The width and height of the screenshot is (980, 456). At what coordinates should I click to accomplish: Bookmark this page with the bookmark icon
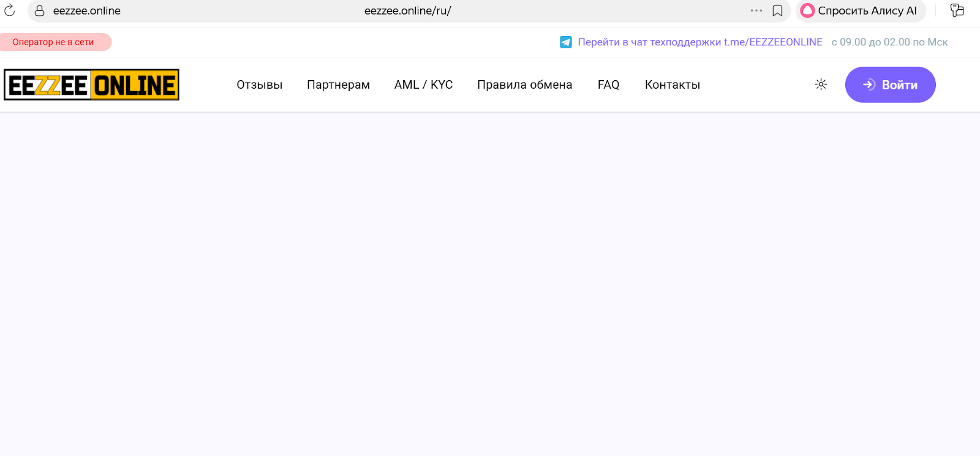(x=777, y=10)
